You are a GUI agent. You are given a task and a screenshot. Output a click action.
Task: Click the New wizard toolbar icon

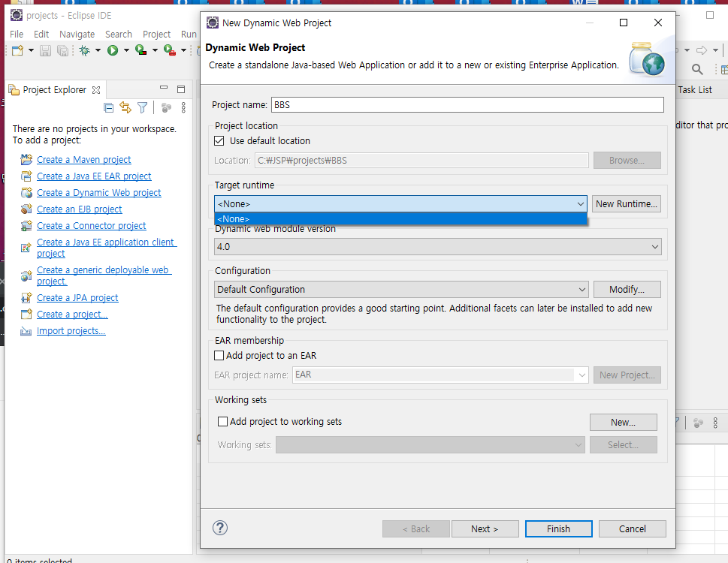[17, 50]
